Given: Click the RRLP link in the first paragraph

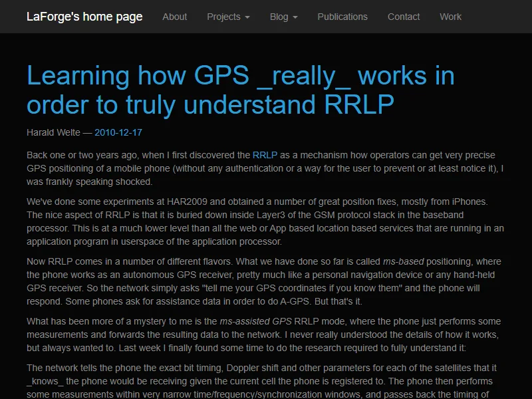Looking at the screenshot, I should pyautogui.click(x=265, y=155).
